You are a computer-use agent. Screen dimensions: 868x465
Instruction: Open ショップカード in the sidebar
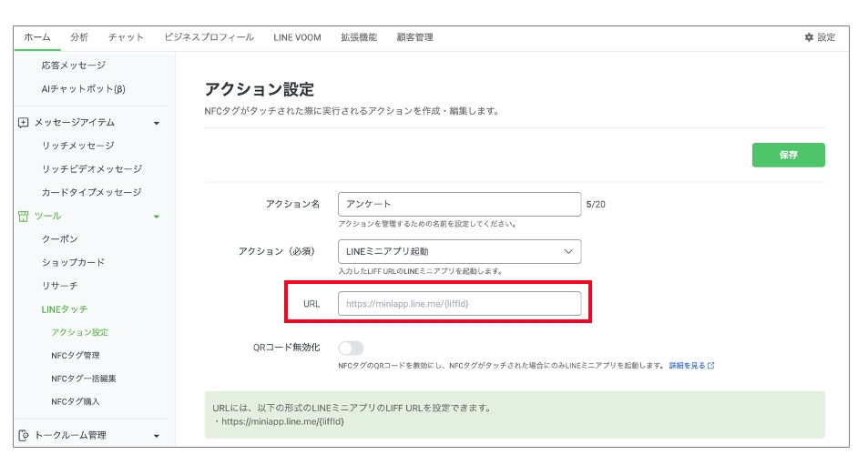coord(73,262)
